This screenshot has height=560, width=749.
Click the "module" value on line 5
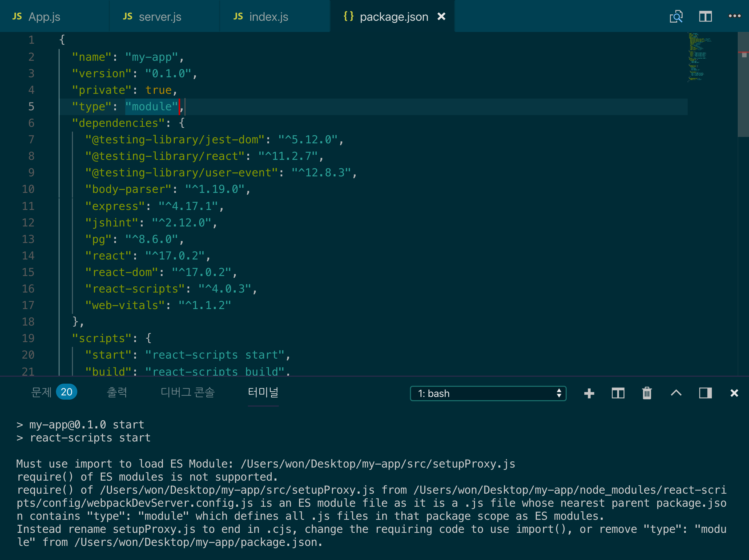click(152, 107)
